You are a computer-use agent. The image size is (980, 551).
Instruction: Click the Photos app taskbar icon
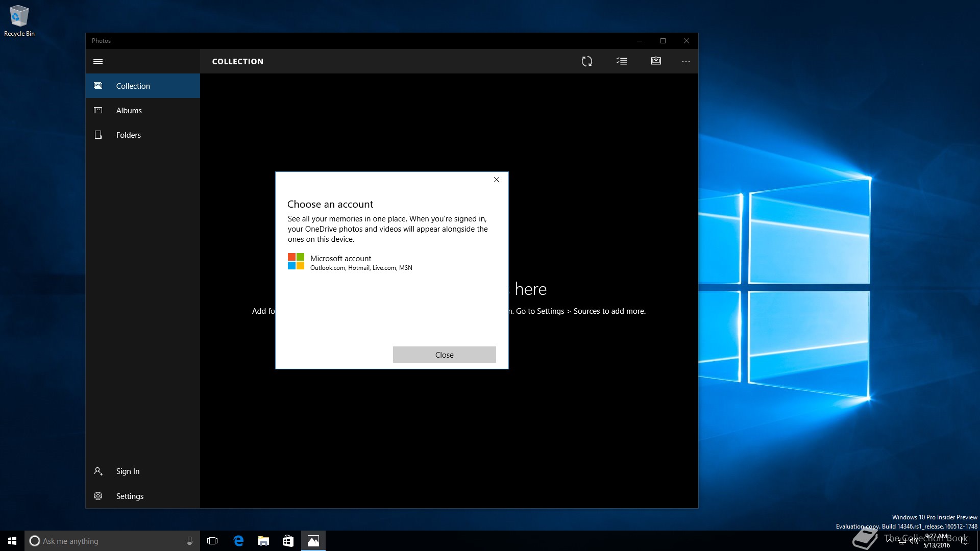(x=313, y=541)
